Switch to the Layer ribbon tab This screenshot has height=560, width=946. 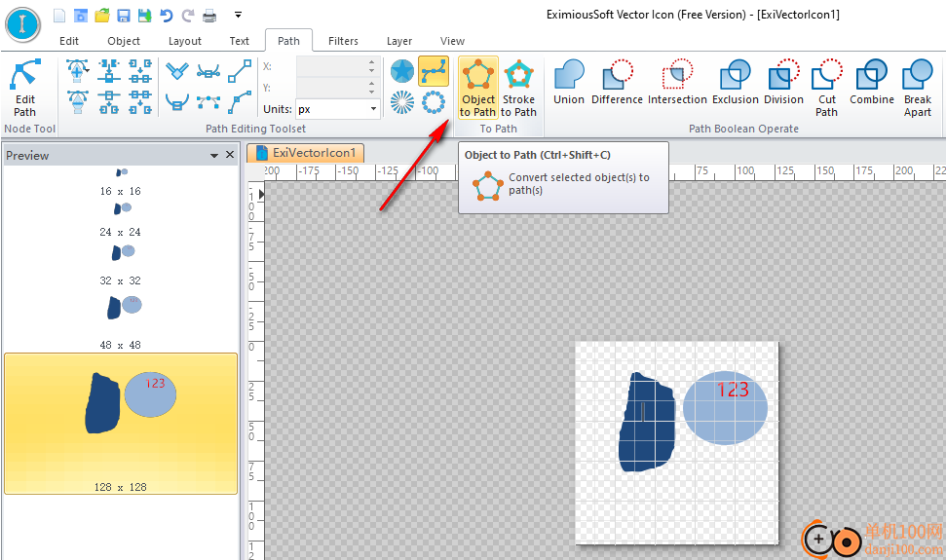(399, 41)
